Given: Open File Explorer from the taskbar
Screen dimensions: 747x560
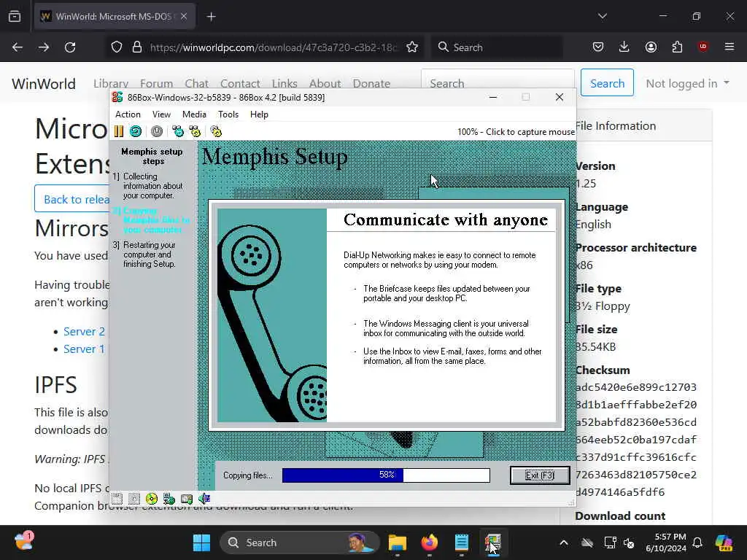Looking at the screenshot, I should click(x=397, y=542).
